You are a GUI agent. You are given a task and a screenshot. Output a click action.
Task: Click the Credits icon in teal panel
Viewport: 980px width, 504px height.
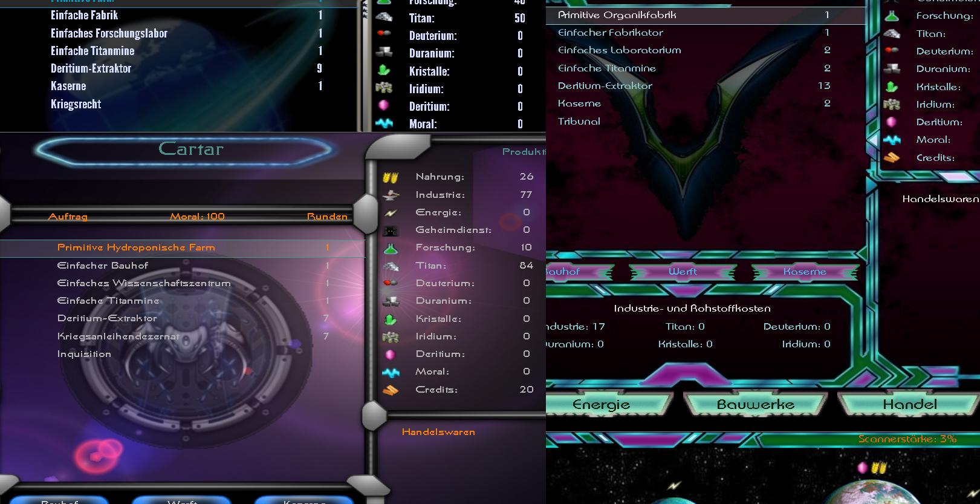[x=892, y=158]
